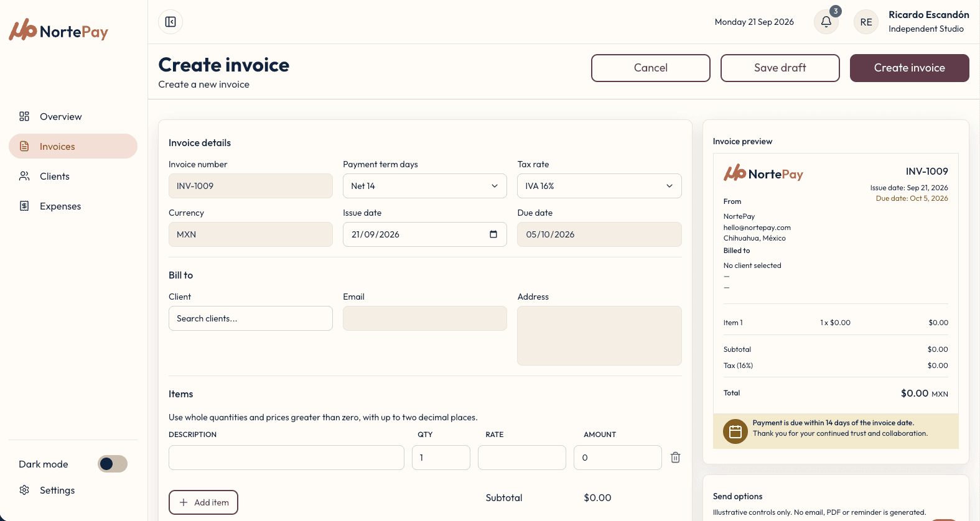Click the "Due date: Oct 5, 2026" text

[x=912, y=198]
